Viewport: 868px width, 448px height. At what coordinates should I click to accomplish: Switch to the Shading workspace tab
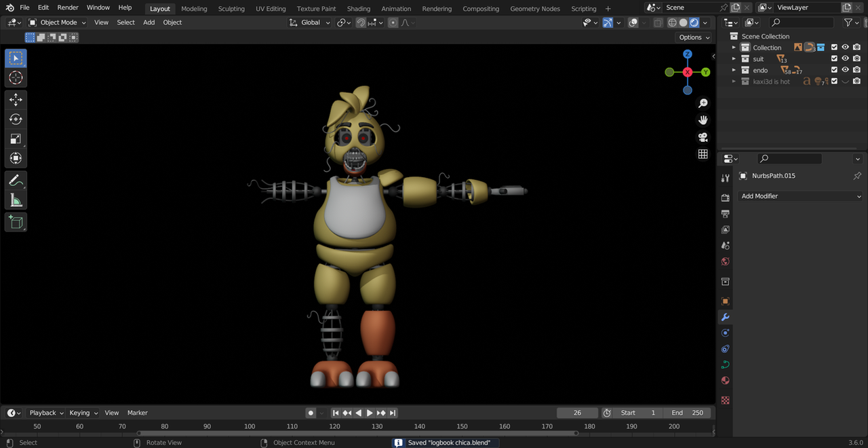pyautogui.click(x=359, y=9)
